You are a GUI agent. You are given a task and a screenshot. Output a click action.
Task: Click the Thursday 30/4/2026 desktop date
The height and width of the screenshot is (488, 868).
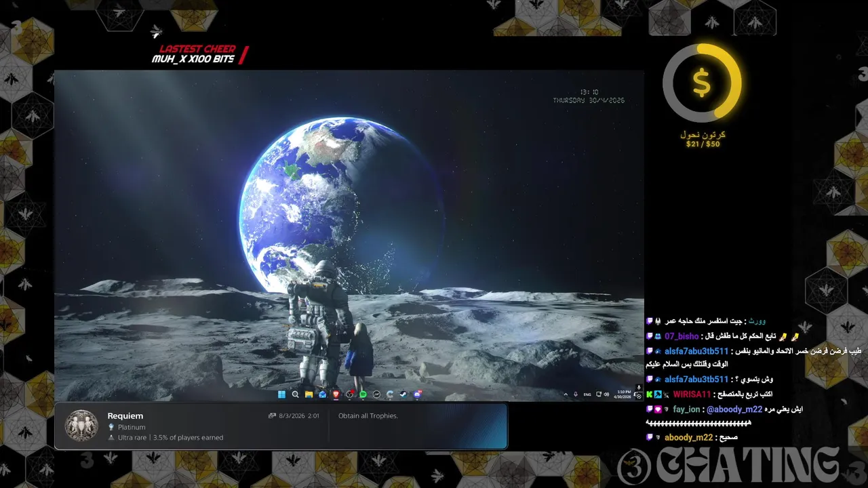[589, 100]
